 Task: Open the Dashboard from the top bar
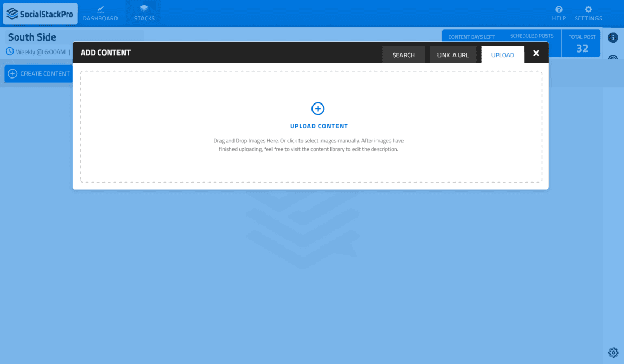tap(100, 14)
